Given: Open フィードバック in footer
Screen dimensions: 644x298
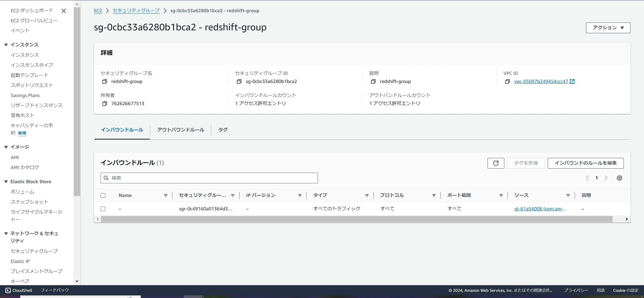Looking at the screenshot, I should pyautogui.click(x=55, y=290).
